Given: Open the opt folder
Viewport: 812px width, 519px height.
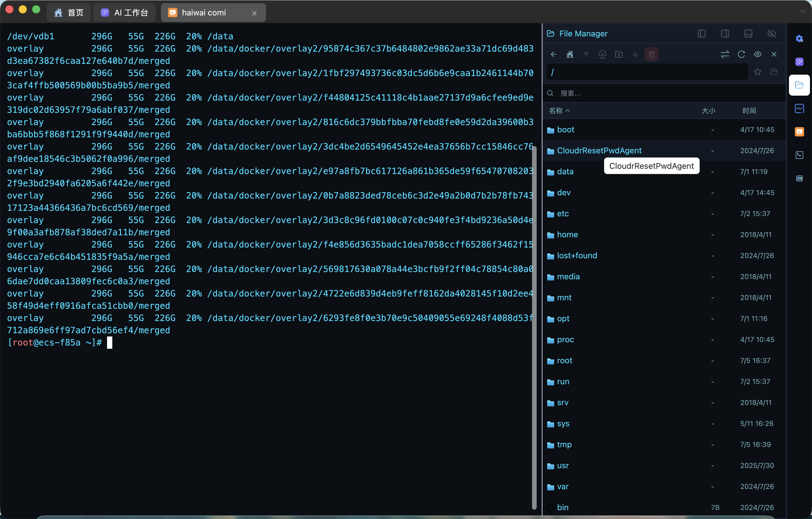Looking at the screenshot, I should click(664, 318).
